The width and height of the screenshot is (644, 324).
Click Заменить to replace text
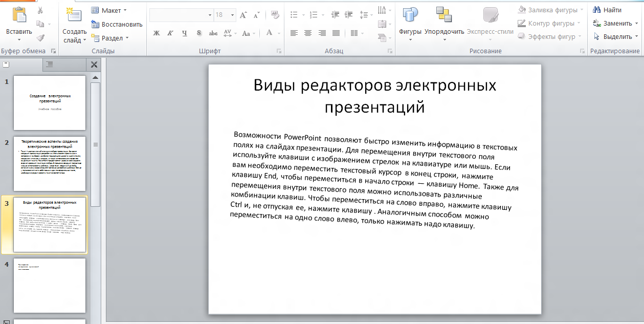pos(615,23)
